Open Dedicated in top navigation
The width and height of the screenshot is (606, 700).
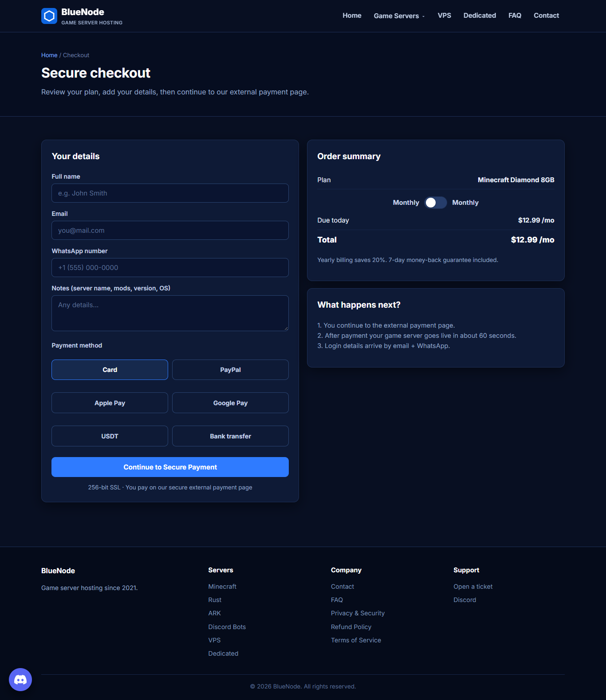(x=480, y=16)
